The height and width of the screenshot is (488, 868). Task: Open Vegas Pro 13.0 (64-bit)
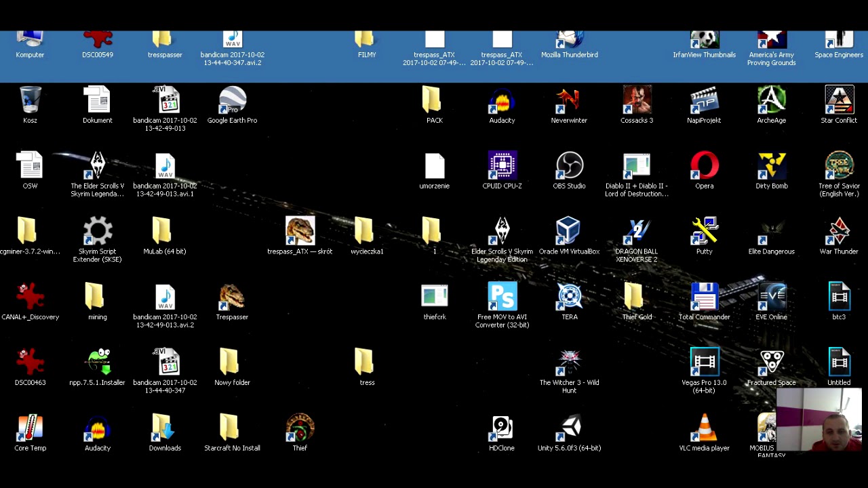click(704, 371)
